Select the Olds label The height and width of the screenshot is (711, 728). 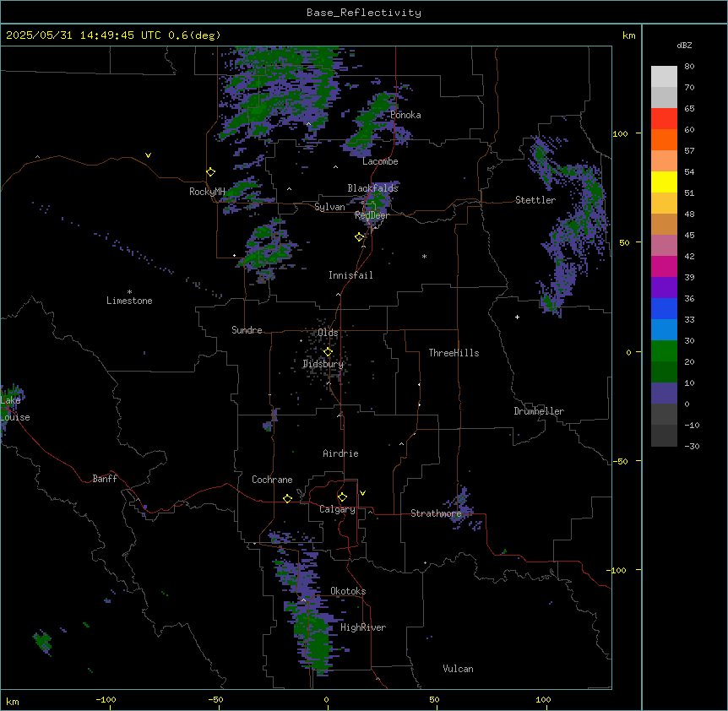tap(328, 333)
